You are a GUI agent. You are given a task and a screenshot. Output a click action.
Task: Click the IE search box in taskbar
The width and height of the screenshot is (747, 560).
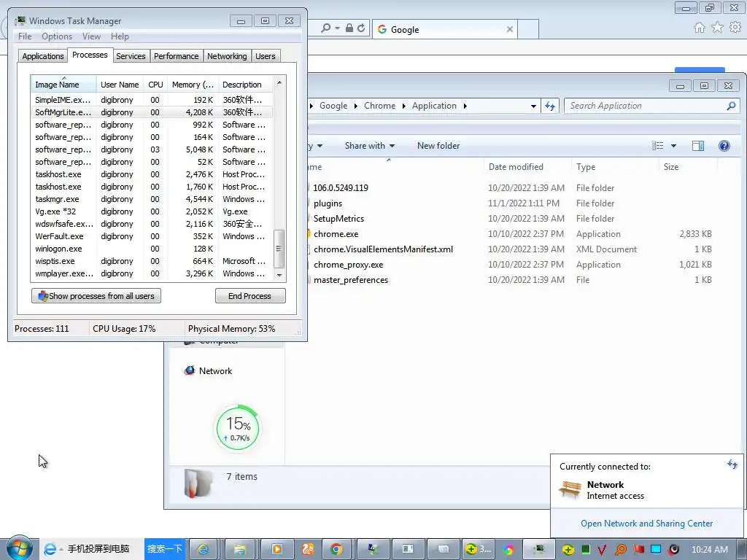pyautogui.click(x=98, y=549)
